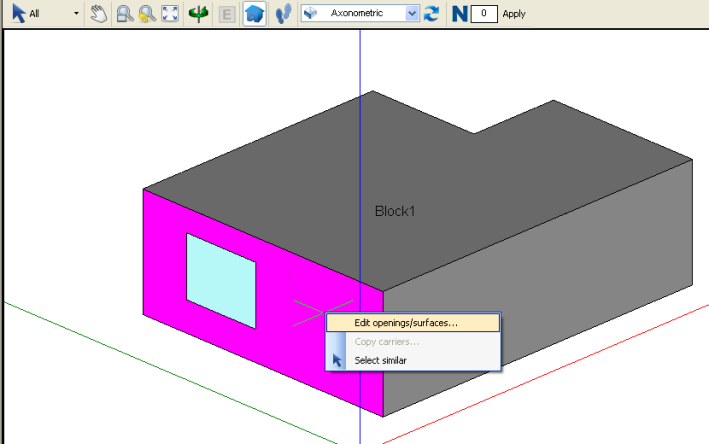Select the arrow pointer selection tool
Viewport: 709px width, 444px height.
(x=19, y=13)
